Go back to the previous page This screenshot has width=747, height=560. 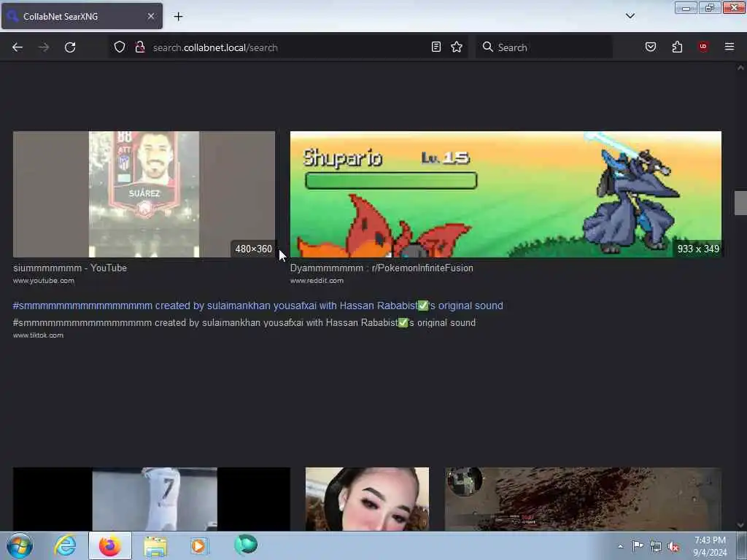[x=18, y=47]
